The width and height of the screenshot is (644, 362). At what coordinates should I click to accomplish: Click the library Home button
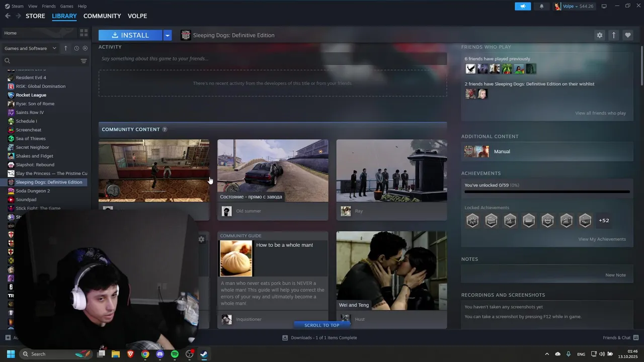39,33
